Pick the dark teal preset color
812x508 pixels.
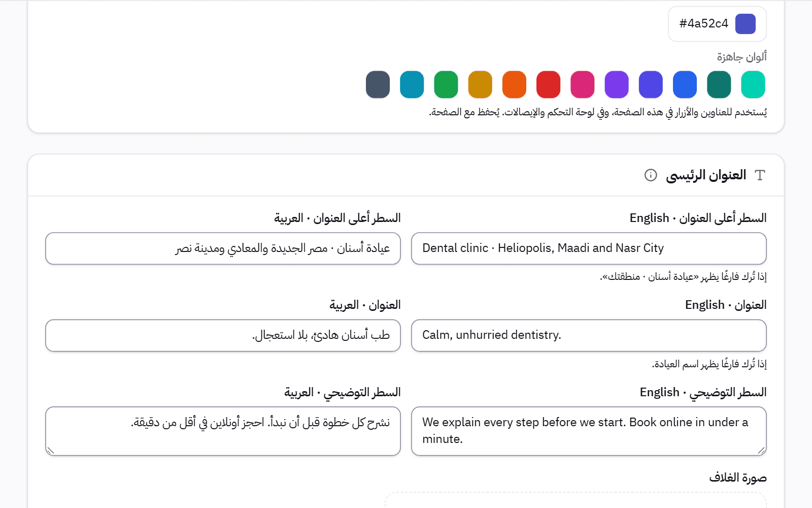coord(719,84)
